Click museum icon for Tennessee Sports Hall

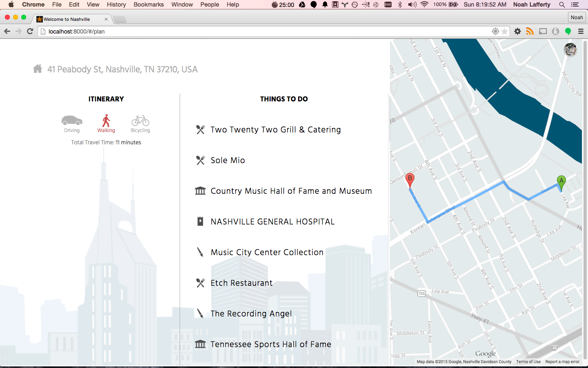click(200, 344)
